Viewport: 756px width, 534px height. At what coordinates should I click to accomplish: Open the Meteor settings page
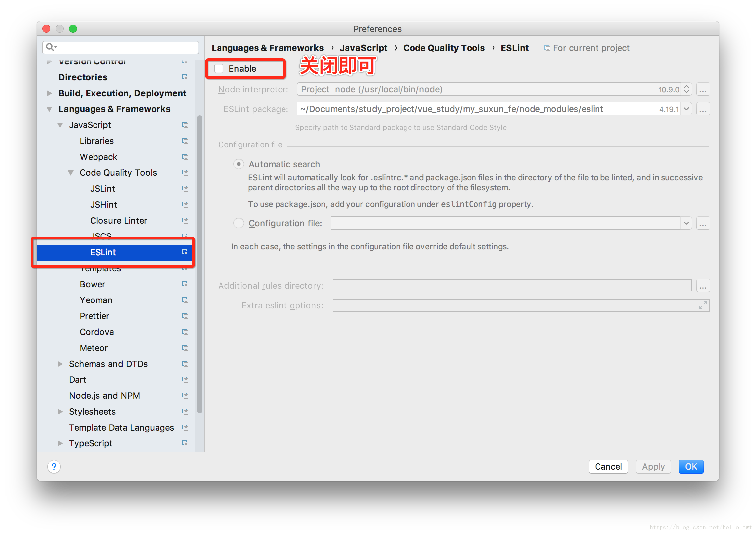click(x=94, y=348)
